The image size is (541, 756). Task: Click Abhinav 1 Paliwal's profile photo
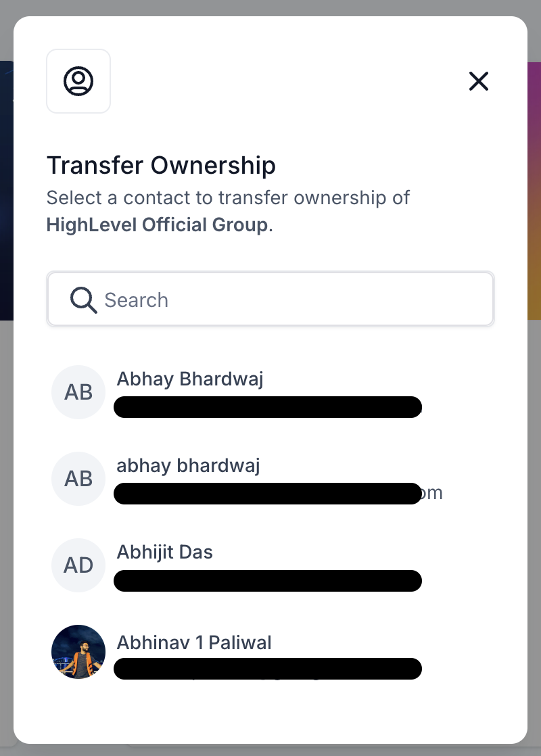click(x=78, y=652)
